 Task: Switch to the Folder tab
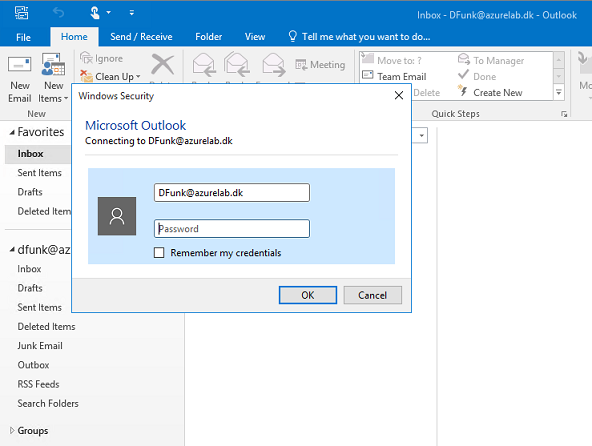coord(208,37)
